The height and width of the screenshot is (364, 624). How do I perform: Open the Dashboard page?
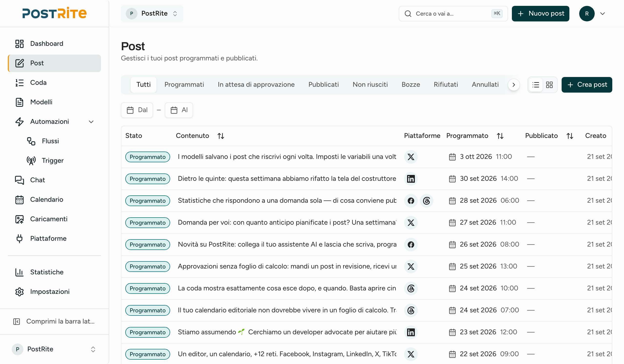(54, 44)
